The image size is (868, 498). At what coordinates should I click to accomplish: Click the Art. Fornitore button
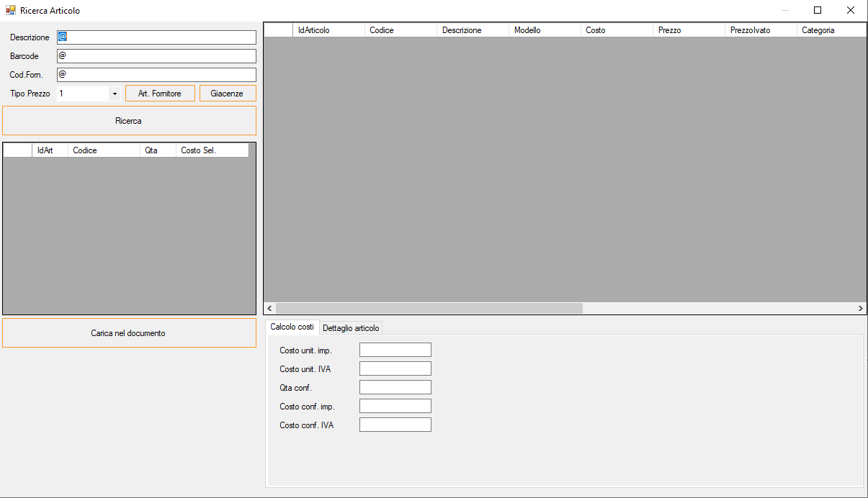pyautogui.click(x=160, y=94)
